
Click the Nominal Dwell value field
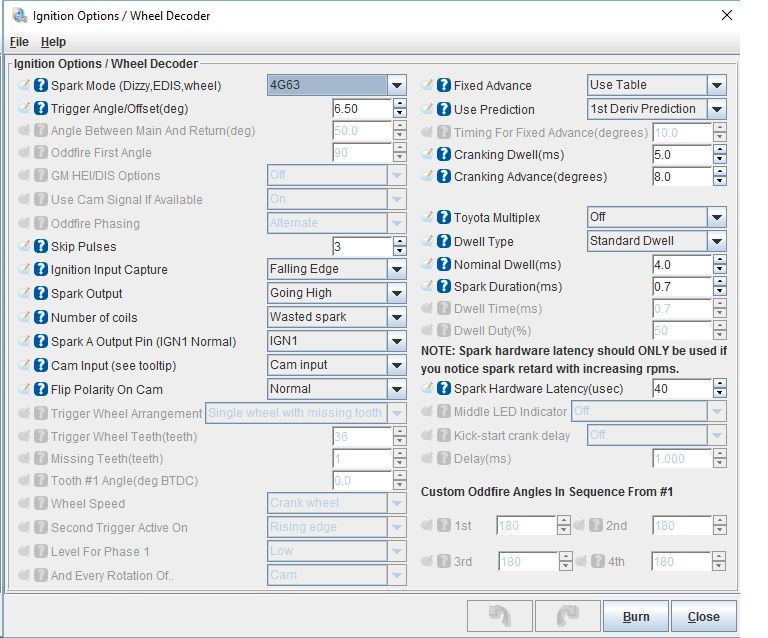[x=682, y=264]
